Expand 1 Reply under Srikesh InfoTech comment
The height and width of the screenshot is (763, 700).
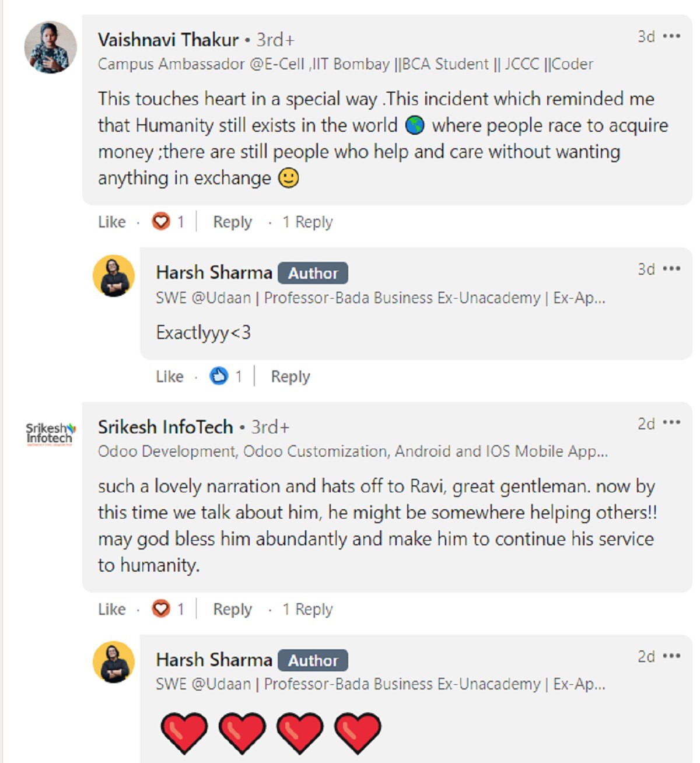point(307,609)
